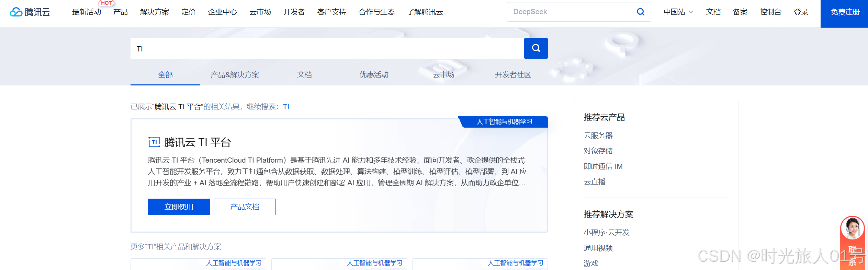
Task: Click the 立即使用 button
Action: [179, 207]
